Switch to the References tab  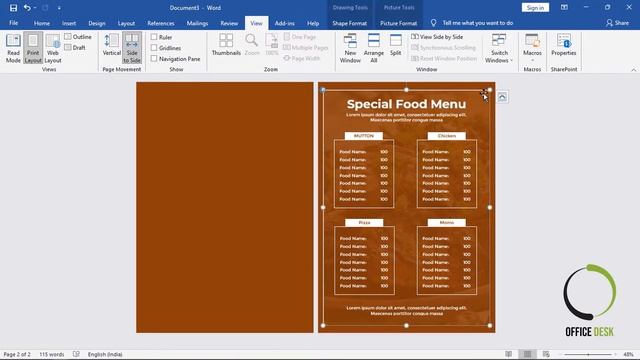coord(161,23)
